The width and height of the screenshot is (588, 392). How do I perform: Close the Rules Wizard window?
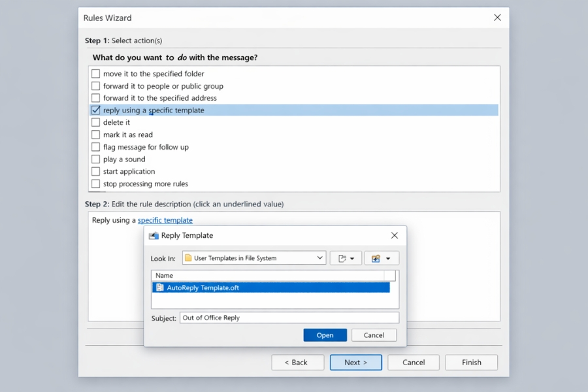(497, 18)
